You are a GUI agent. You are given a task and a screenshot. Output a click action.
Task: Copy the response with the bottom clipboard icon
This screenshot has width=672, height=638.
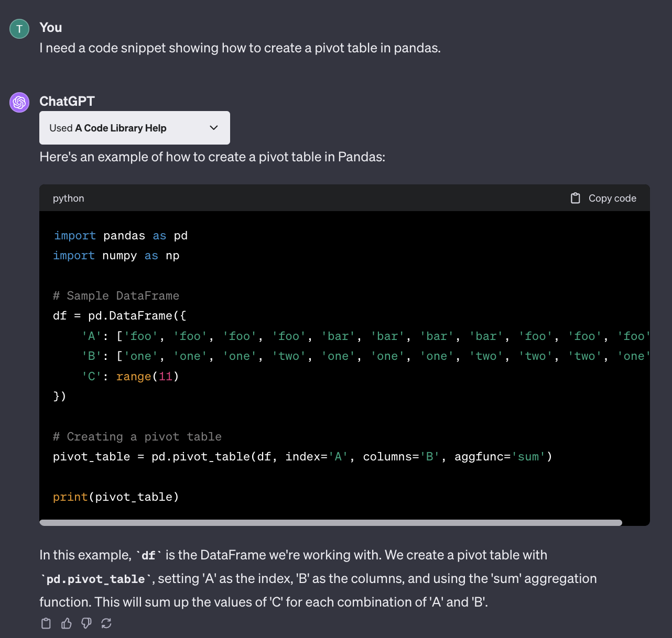click(46, 623)
